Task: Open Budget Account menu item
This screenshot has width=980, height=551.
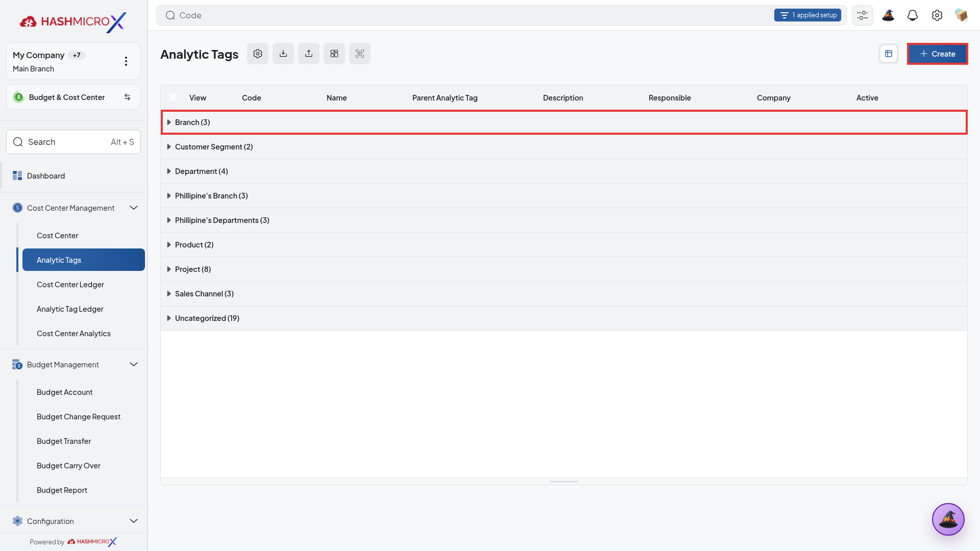Action: [x=84, y=392]
